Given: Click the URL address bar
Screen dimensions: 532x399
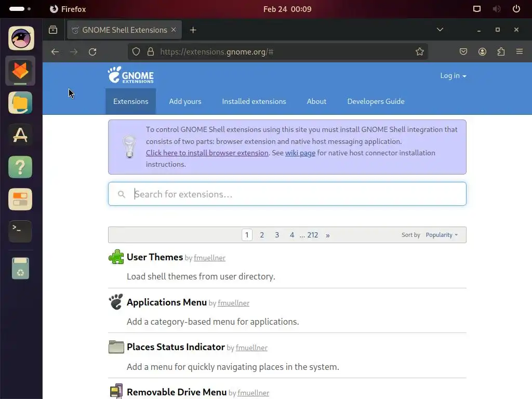Looking at the screenshot, I should [277, 51].
